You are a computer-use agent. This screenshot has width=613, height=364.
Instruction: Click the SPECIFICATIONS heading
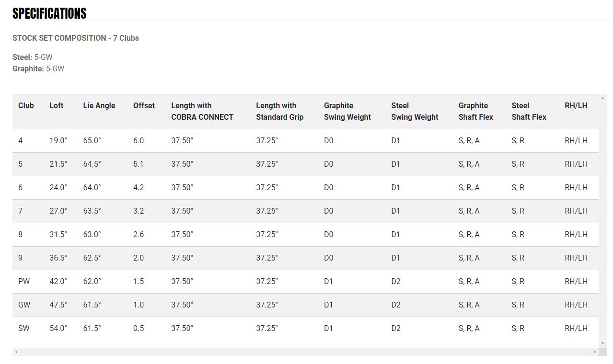pyautogui.click(x=49, y=13)
